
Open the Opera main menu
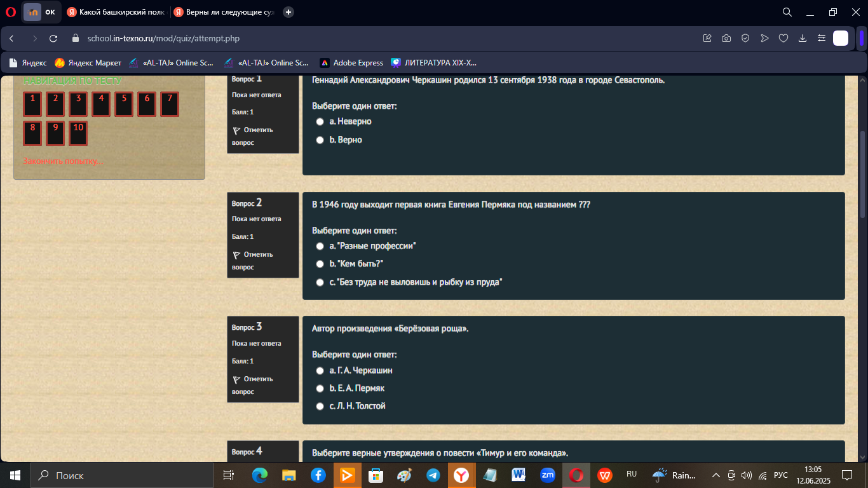10,12
